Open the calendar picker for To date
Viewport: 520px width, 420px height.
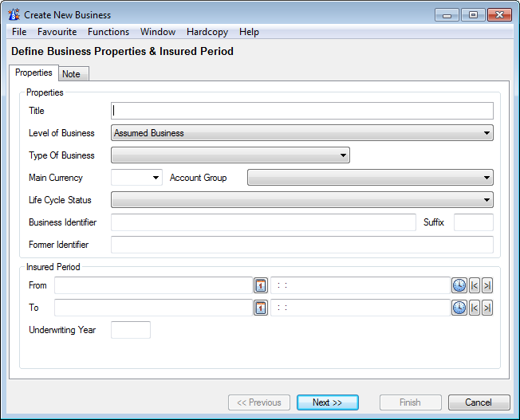pos(261,308)
